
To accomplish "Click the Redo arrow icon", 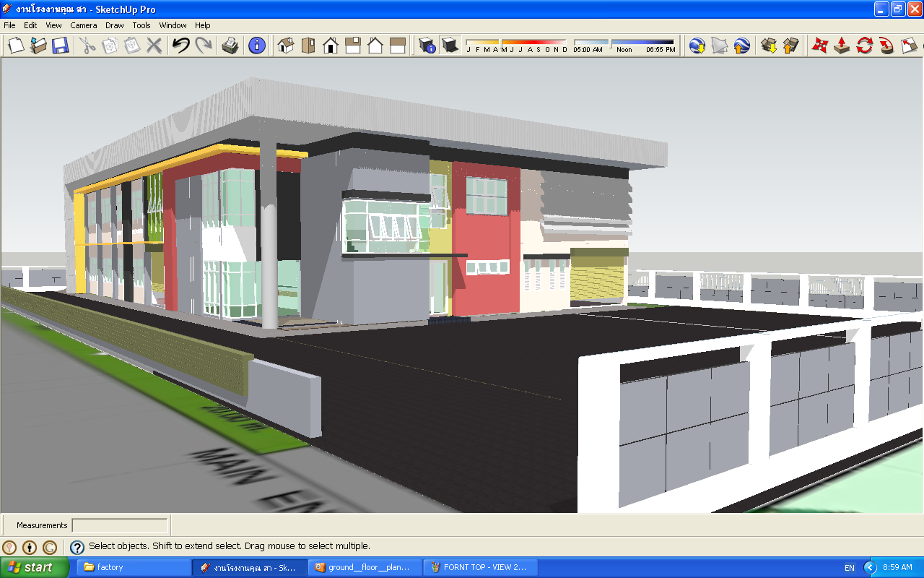I will (203, 46).
